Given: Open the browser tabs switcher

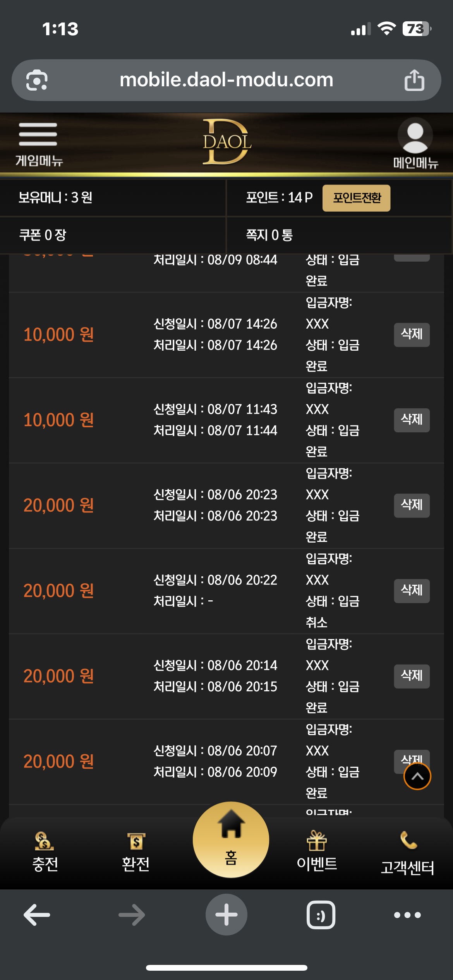Looking at the screenshot, I should point(321,915).
